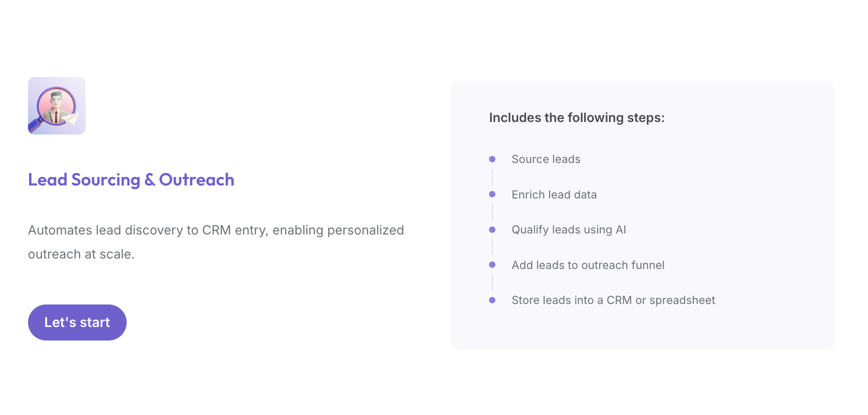Click the connector line below Enrich lead data
Viewport: 868px width, 415px height.
pos(492,212)
